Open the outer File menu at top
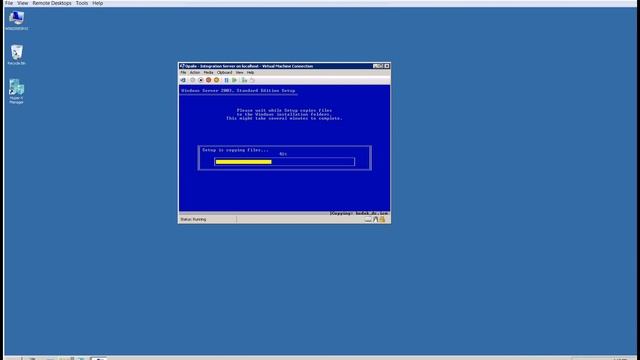The height and width of the screenshot is (360, 640). click(9, 3)
